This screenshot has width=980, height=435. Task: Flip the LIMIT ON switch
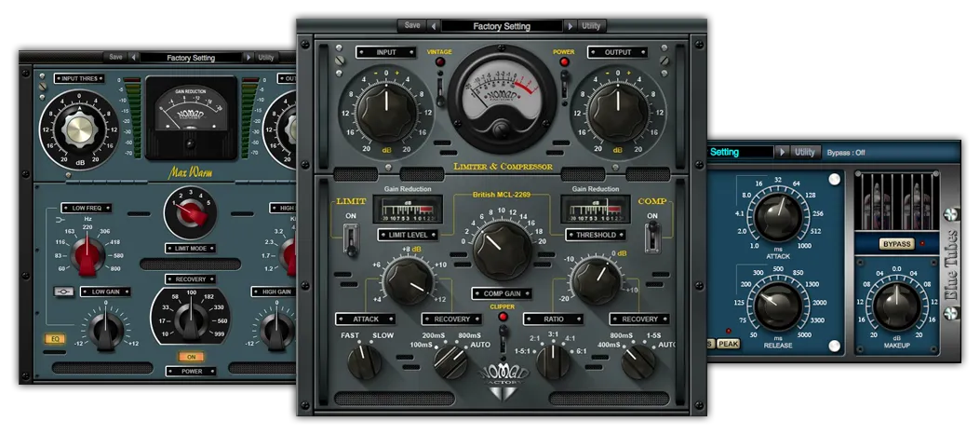coord(351,239)
